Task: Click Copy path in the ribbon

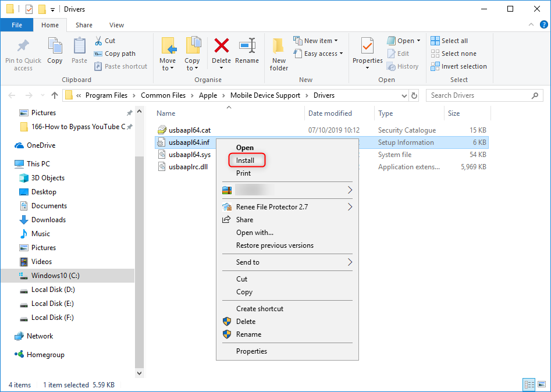Action: tap(115, 54)
